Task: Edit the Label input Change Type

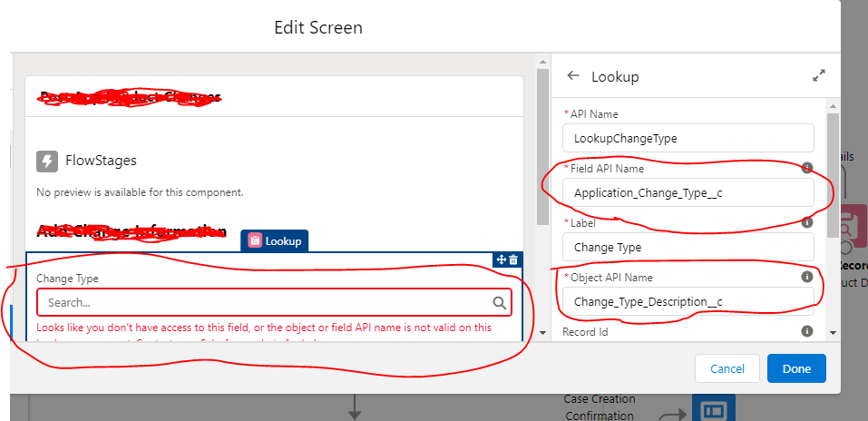Action: (688, 247)
